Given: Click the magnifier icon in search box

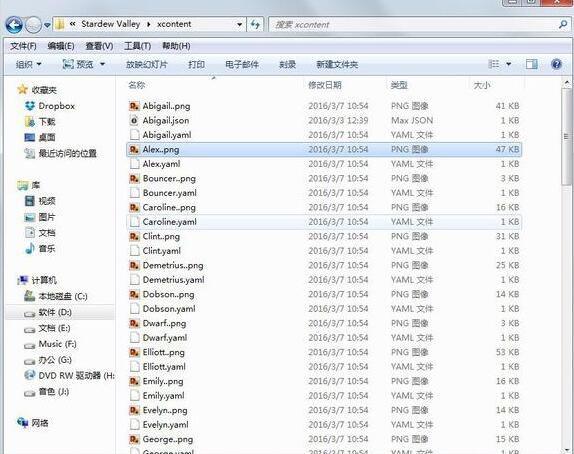Looking at the screenshot, I should (x=563, y=25).
